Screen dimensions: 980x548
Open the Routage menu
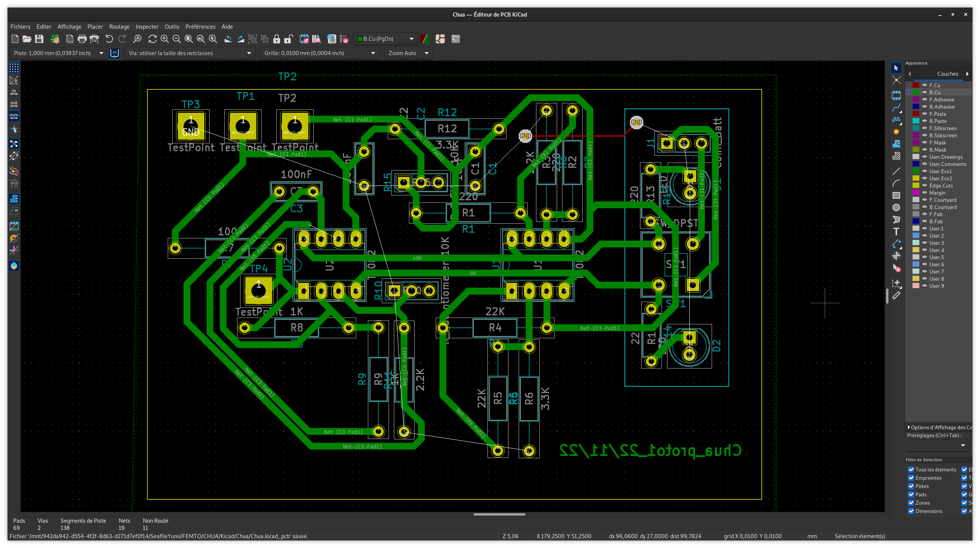point(119,27)
